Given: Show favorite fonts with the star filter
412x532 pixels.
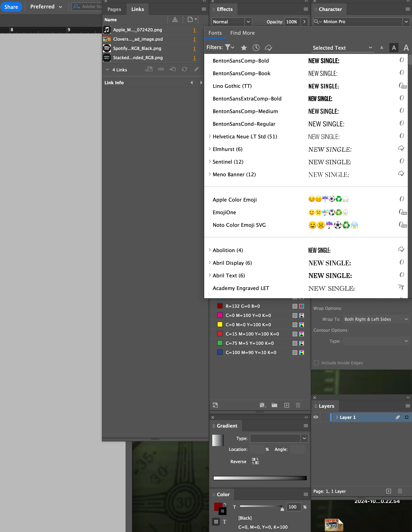Looking at the screenshot, I should (x=244, y=48).
